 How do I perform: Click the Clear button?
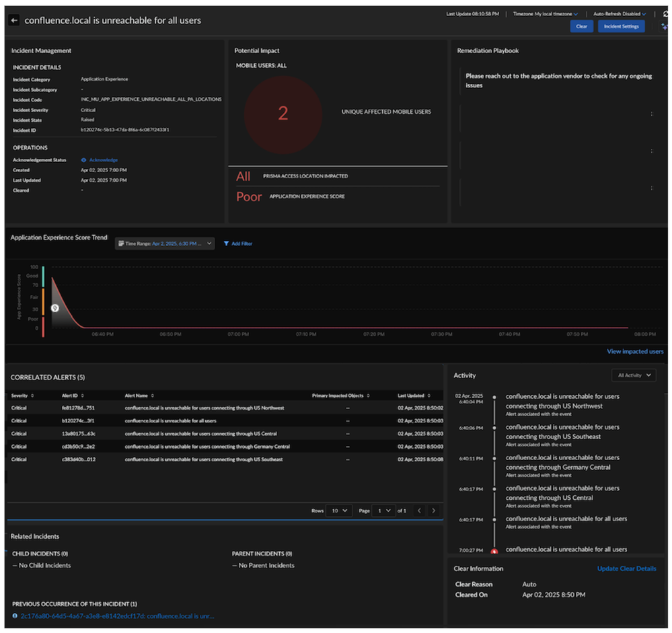tap(581, 26)
